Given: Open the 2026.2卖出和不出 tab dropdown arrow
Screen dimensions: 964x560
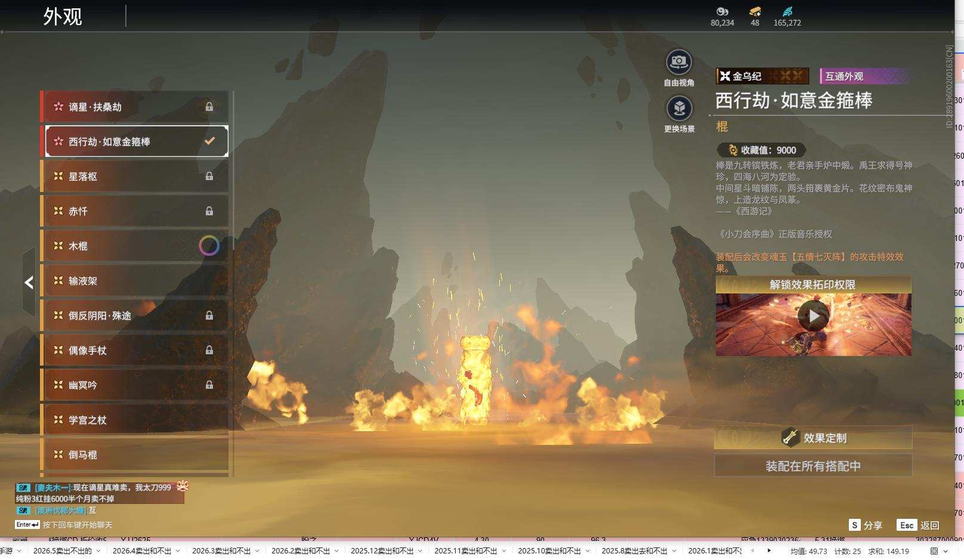Looking at the screenshot, I should (336, 550).
